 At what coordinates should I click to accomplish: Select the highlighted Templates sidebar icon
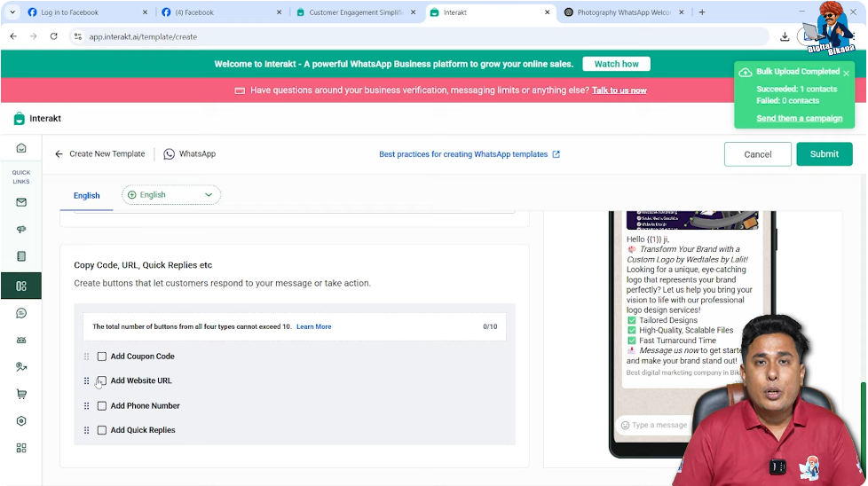pos(21,286)
